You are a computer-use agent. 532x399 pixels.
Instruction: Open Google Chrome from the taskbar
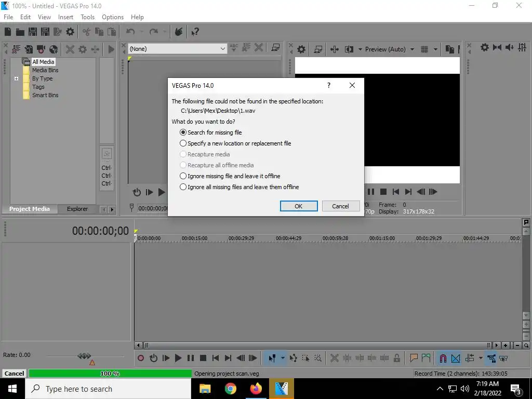tap(230, 389)
